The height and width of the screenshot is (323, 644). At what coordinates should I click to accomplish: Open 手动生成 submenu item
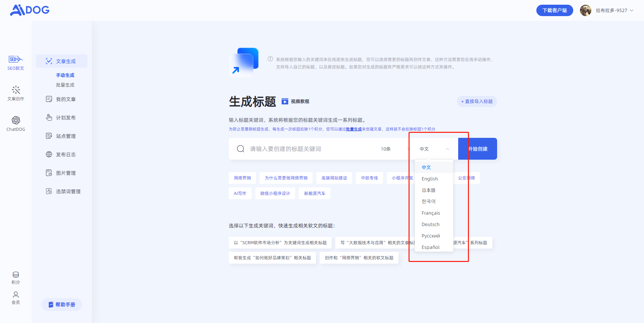pyautogui.click(x=65, y=75)
